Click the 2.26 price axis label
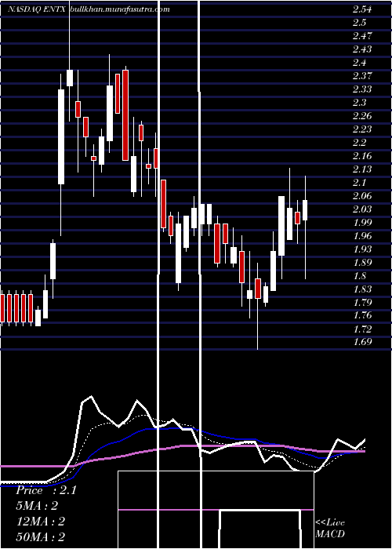 pyautogui.click(x=362, y=116)
